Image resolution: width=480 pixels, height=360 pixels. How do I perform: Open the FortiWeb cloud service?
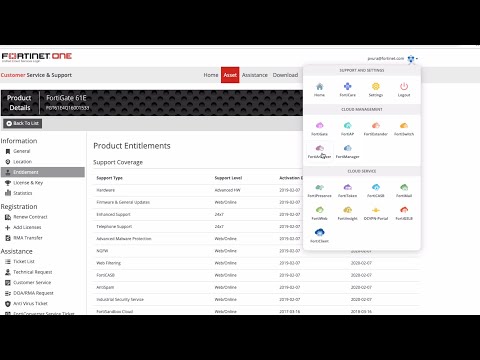[319, 213]
